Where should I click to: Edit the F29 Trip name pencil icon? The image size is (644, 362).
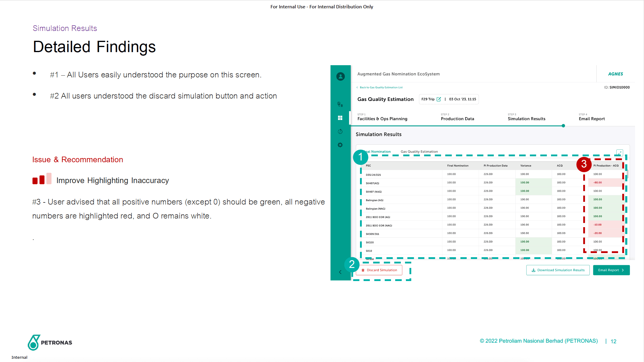(x=439, y=99)
